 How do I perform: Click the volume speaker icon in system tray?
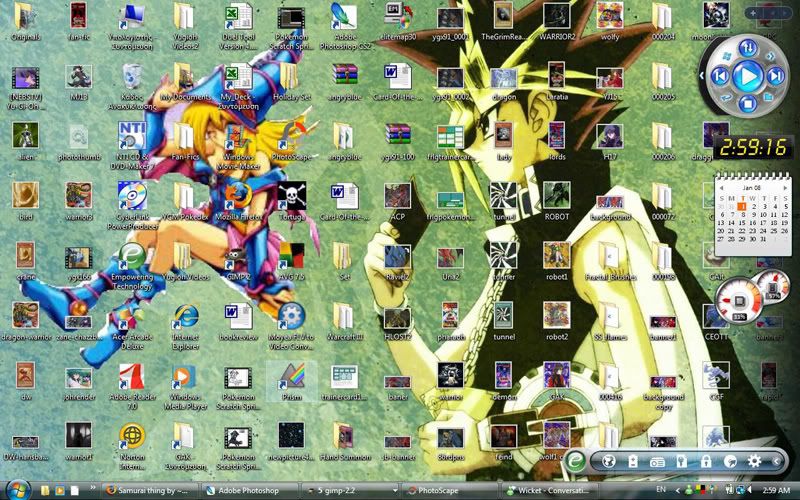pos(750,490)
